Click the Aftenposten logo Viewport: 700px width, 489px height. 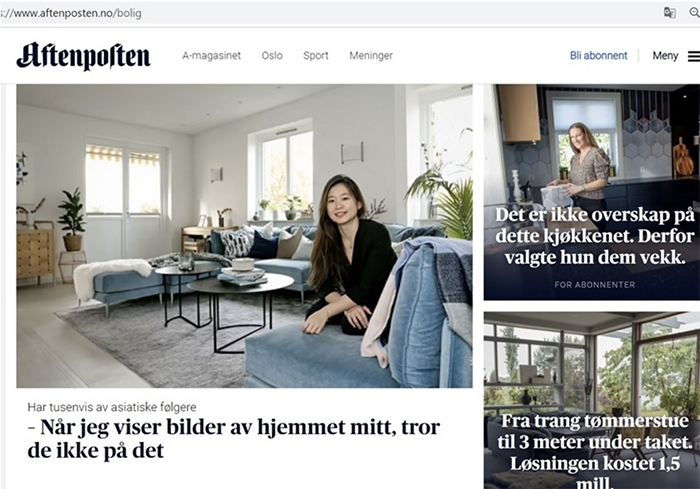tap(83, 56)
